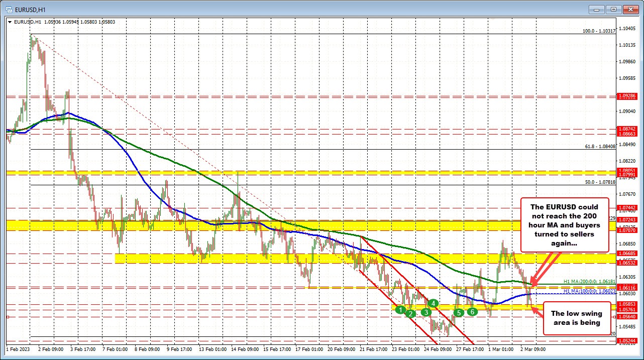Image resolution: width=644 pixels, height=360 pixels.
Task: Select the 'could not reach the 200 hour MA' annotation box
Action: pos(565,224)
